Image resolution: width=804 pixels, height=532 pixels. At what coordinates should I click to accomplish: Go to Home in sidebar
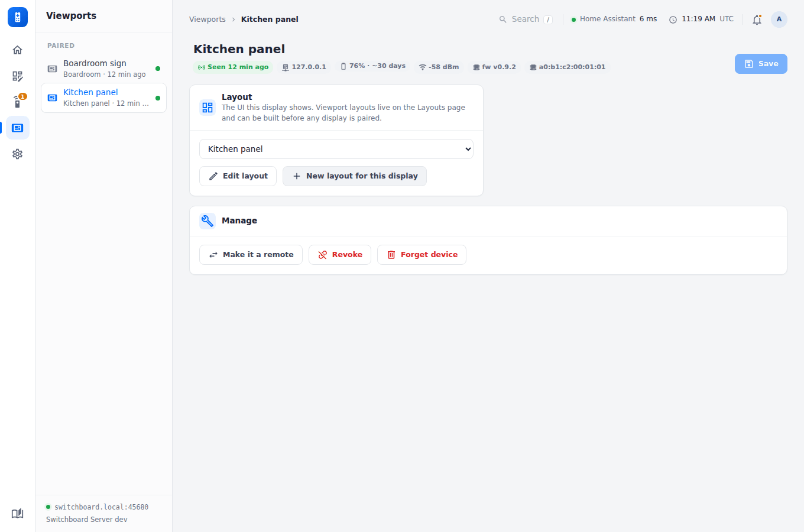pyautogui.click(x=18, y=50)
